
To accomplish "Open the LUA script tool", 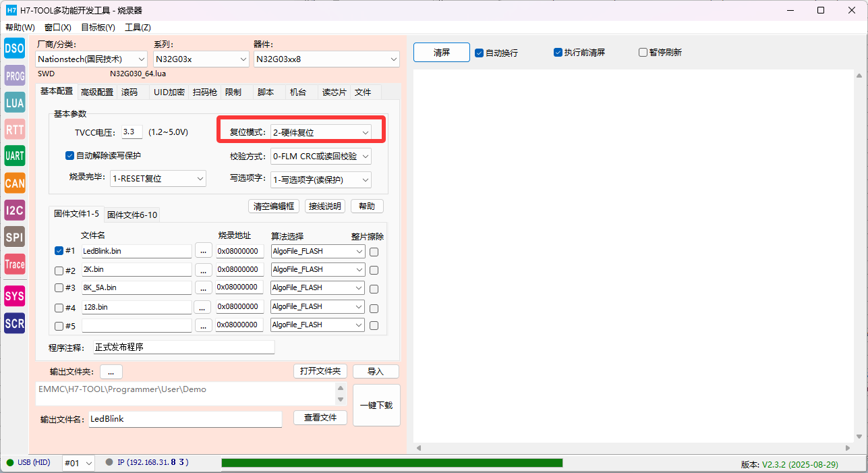I will pyautogui.click(x=14, y=103).
